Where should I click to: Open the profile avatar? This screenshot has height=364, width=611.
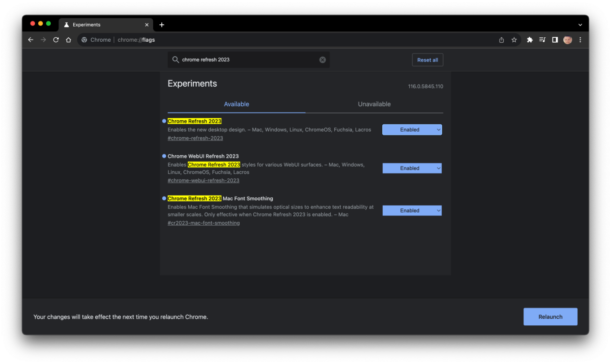pyautogui.click(x=568, y=40)
